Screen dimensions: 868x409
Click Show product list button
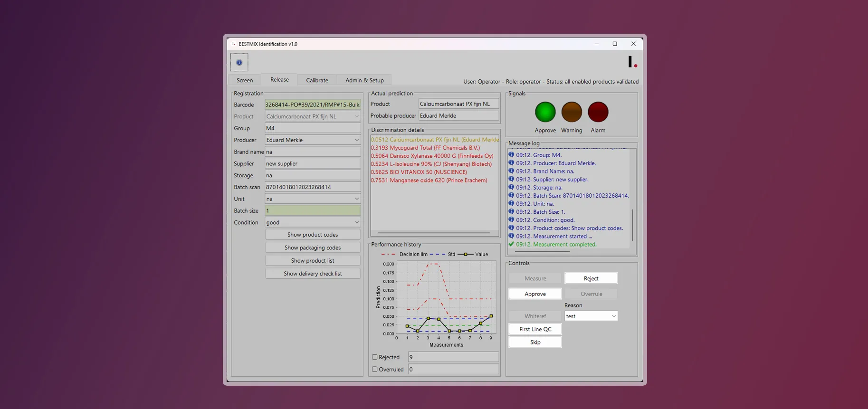pyautogui.click(x=313, y=261)
